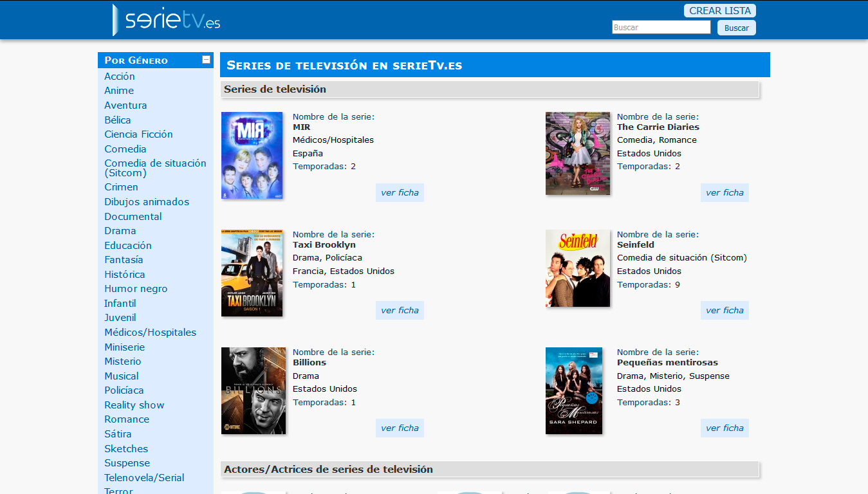Click the Seinfeld title text
Viewport: 868px width, 494px height.
[x=636, y=244]
